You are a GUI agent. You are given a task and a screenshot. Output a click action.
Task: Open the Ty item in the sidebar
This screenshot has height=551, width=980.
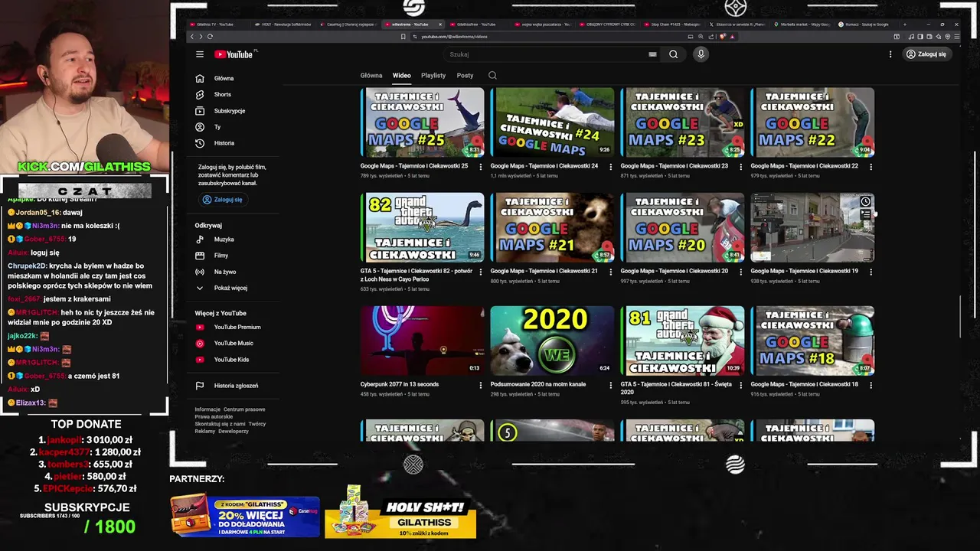click(x=217, y=127)
